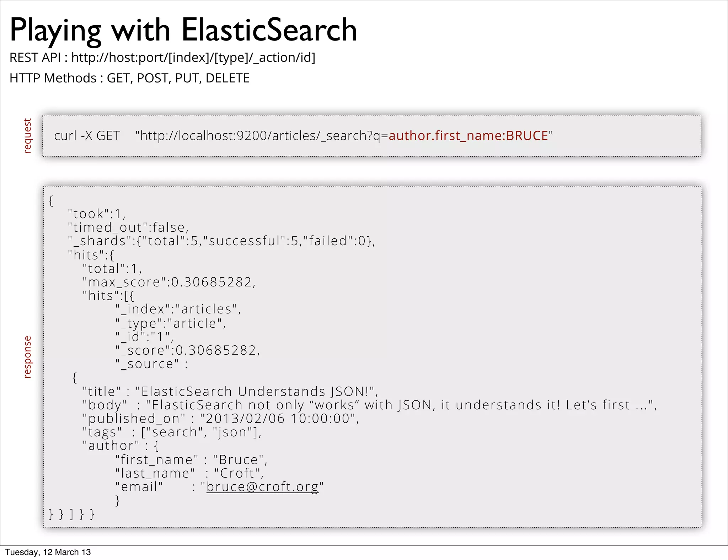This screenshot has width=728, height=560.
Task: Click the '"took":1,' line
Action: pyautogui.click(x=97, y=214)
